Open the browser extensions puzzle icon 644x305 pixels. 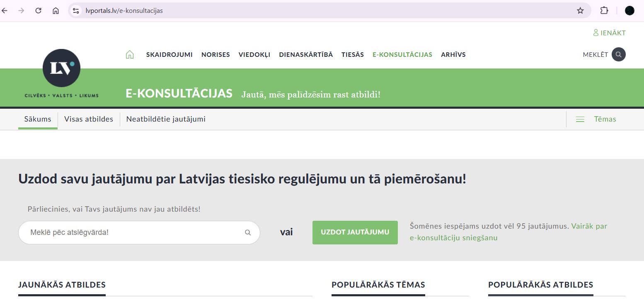(604, 11)
